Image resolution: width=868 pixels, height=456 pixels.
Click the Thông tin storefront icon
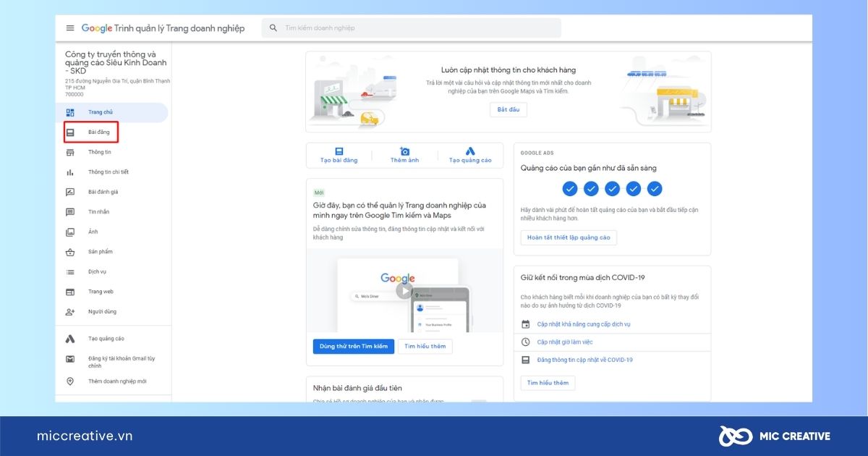click(x=70, y=153)
